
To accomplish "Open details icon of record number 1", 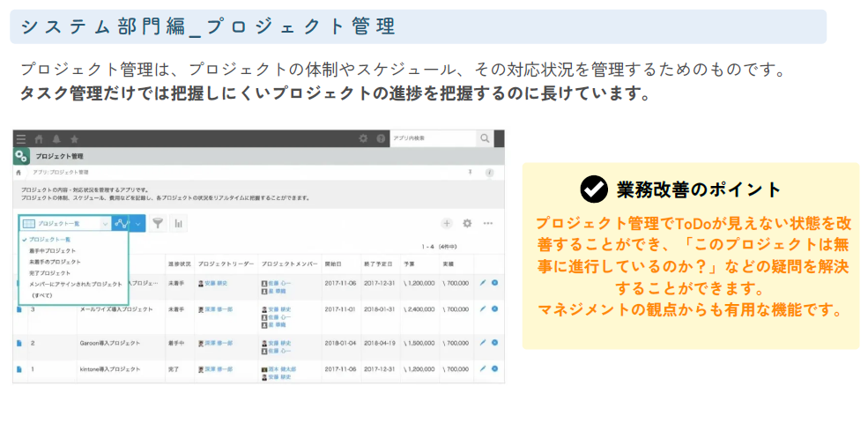I will click(19, 369).
